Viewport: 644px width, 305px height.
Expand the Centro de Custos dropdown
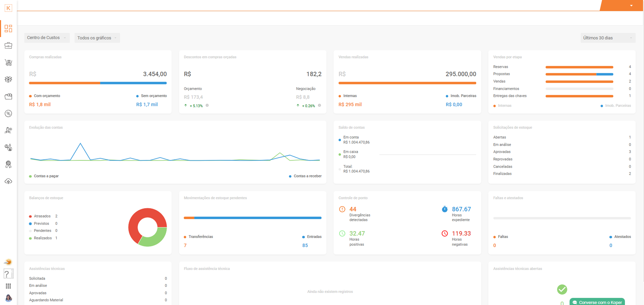coord(47,38)
